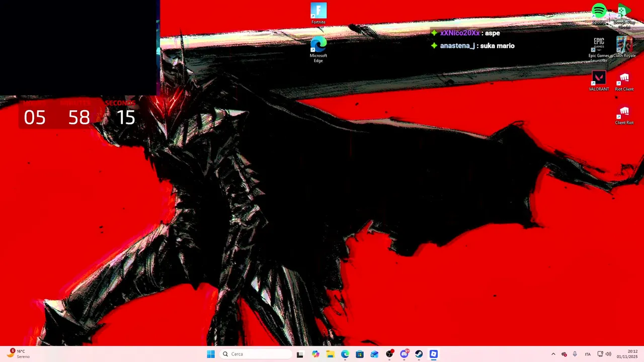Switch to Steam in the taskbar

point(419,354)
